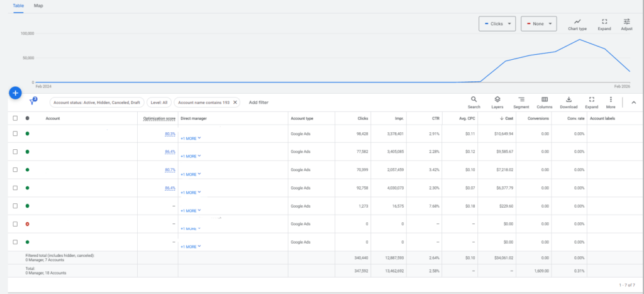Image resolution: width=644 pixels, height=294 pixels.
Task: Open the None metric dropdown
Action: pyautogui.click(x=538, y=24)
